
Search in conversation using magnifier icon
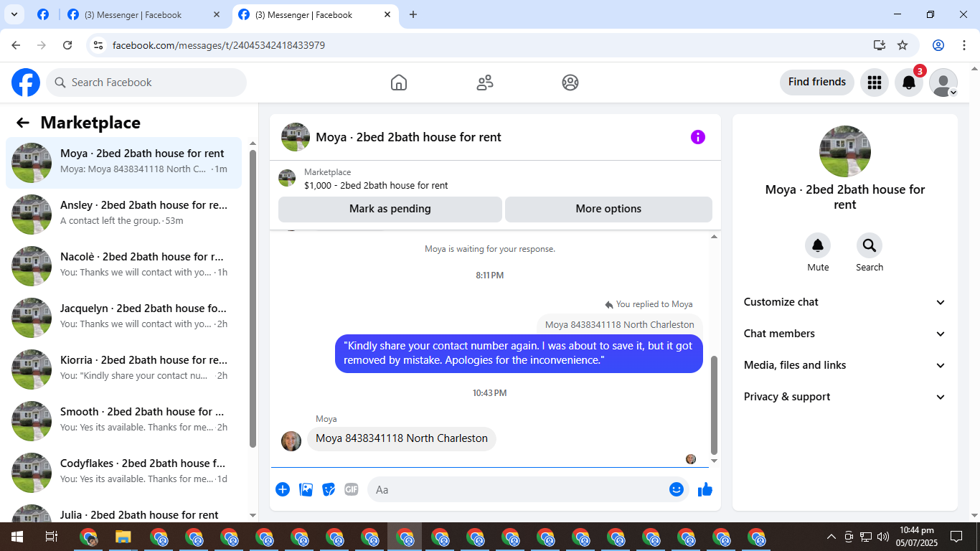pos(870,246)
